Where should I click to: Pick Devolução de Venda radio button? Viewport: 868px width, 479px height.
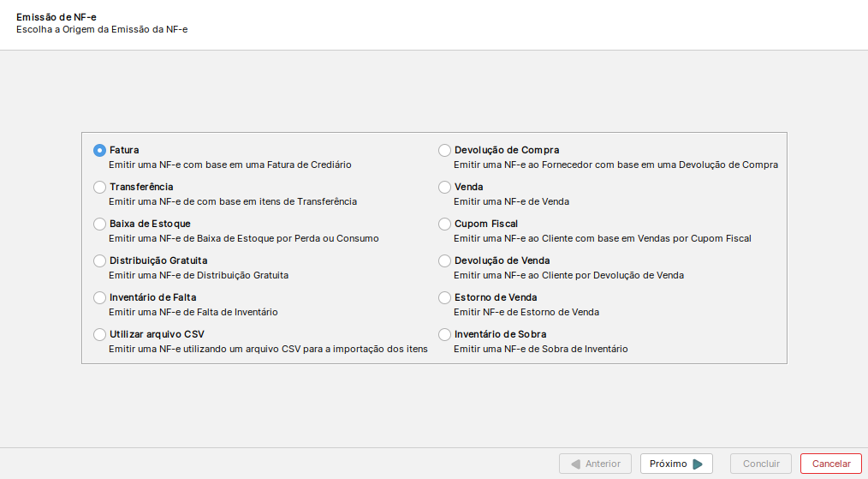444,260
